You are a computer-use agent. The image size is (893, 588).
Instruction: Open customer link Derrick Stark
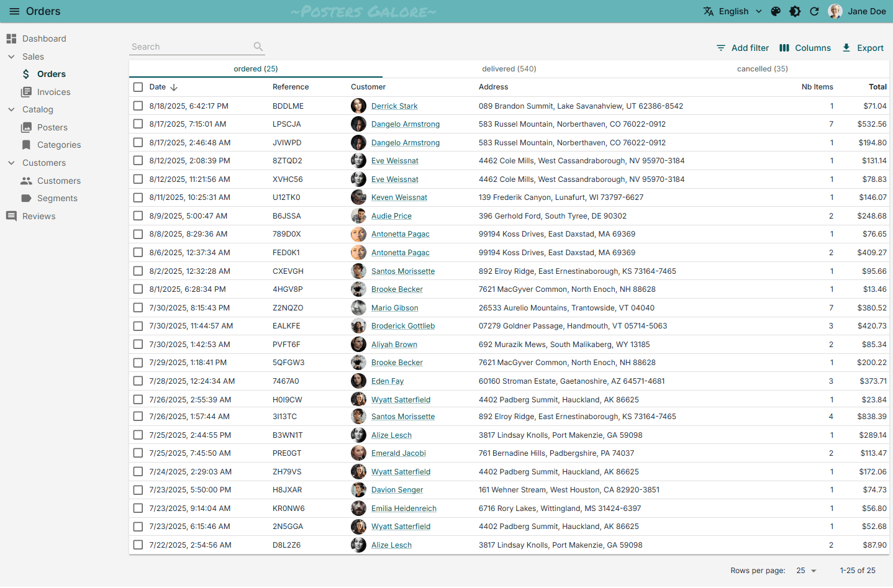[x=394, y=106]
